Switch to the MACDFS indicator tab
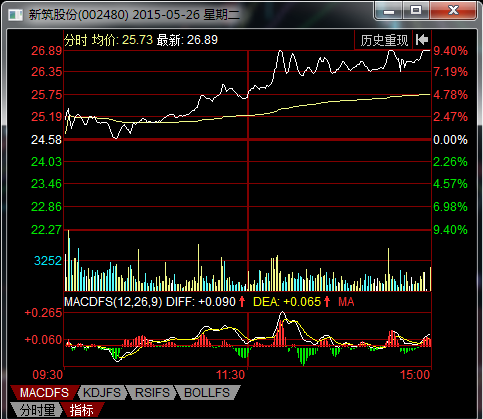The height and width of the screenshot is (419, 483). pyautogui.click(x=44, y=393)
